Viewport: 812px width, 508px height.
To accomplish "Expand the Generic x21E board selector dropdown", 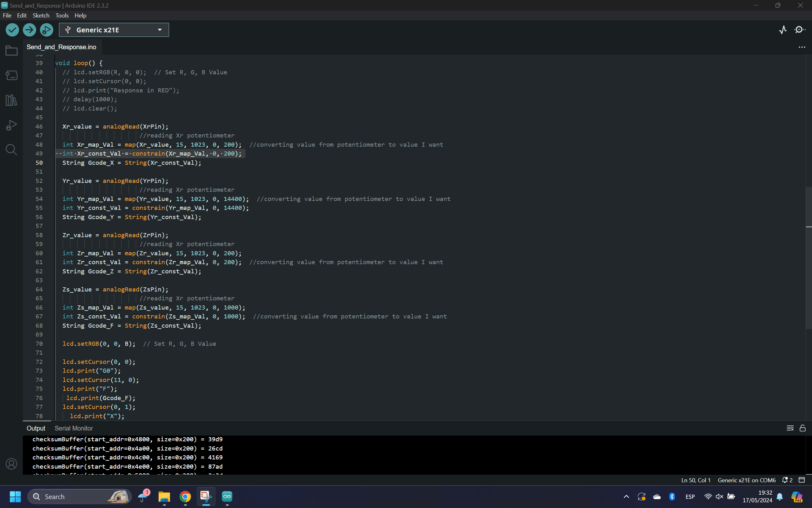I will click(114, 30).
